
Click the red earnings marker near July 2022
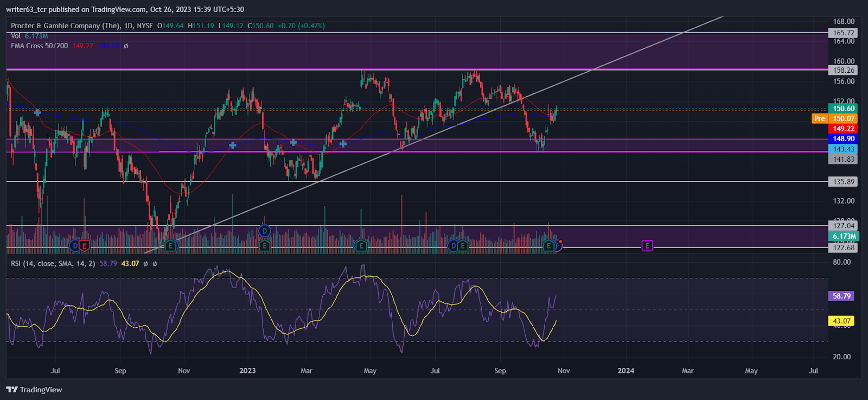(85, 246)
